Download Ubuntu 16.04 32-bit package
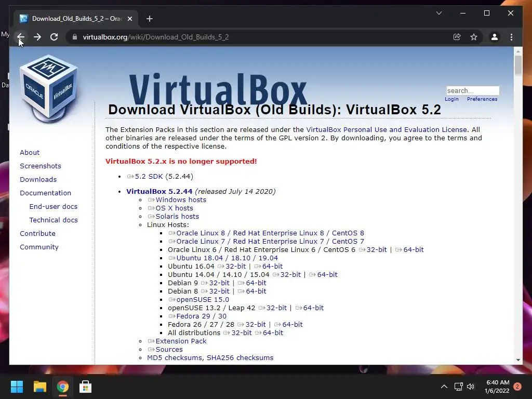The width and height of the screenshot is (532, 399). [235, 267]
